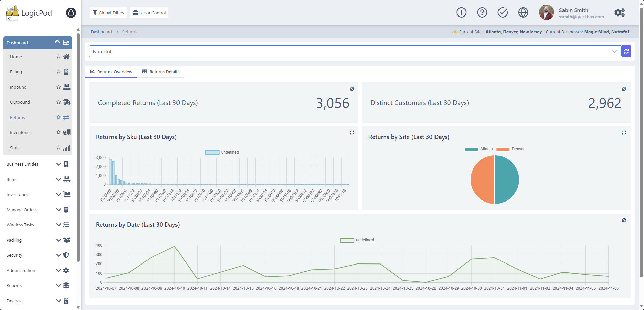Click the Denver slice of the site pie chart
Screen dimensions: 644x310
pyautogui.click(x=482, y=179)
